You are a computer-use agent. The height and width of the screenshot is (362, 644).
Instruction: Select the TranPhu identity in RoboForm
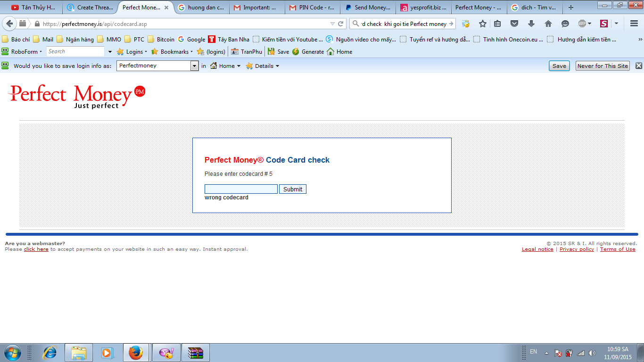[x=246, y=52]
